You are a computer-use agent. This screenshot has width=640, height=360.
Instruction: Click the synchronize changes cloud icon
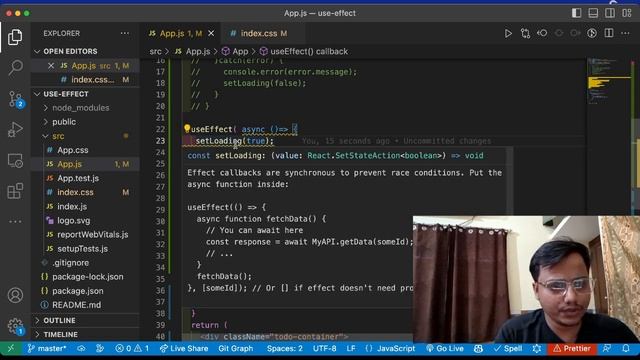(x=82, y=349)
